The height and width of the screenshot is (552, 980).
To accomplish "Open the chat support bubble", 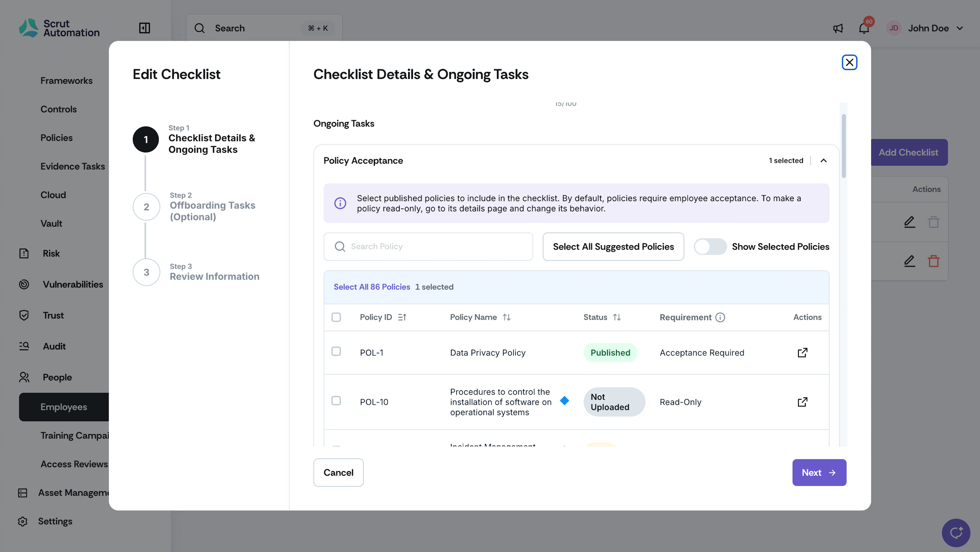I will (x=956, y=533).
